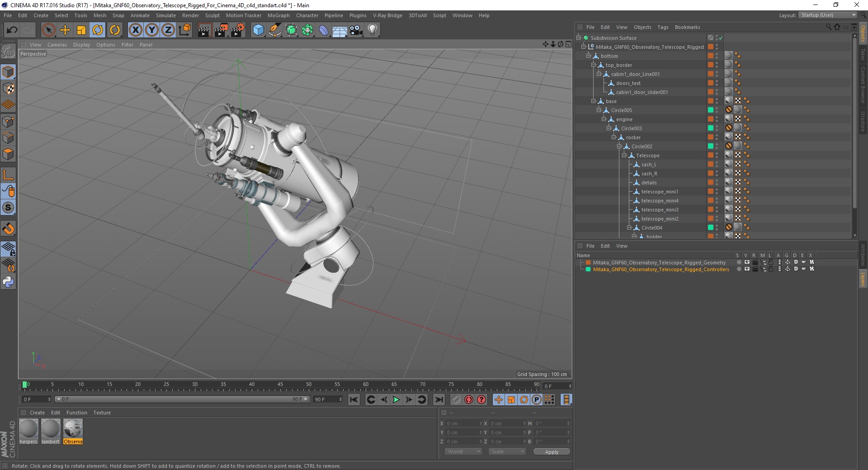Viewport: 868px width, 470px height.
Task: Open the spline pen tool
Action: pos(274,30)
